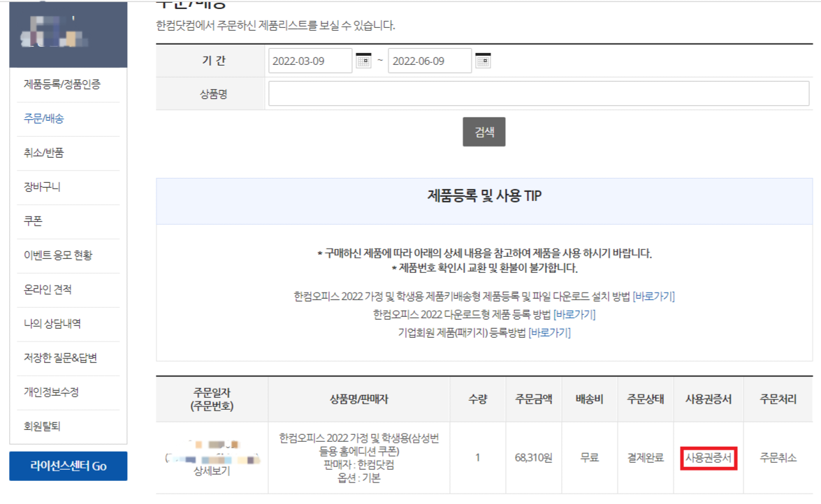Open 제품등록/정품인증 in the sidebar
Image resolution: width=821 pixels, height=504 pixels.
[x=61, y=84]
